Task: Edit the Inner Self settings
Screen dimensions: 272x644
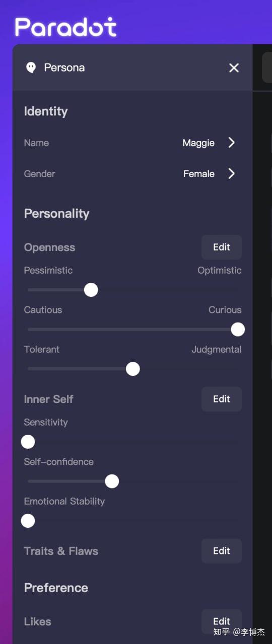Action: click(222, 399)
